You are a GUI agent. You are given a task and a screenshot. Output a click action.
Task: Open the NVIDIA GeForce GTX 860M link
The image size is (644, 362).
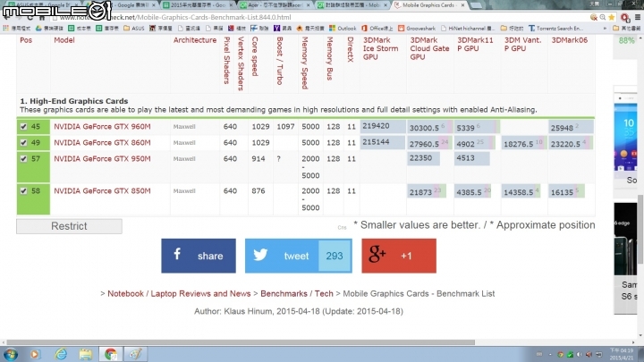tap(102, 142)
